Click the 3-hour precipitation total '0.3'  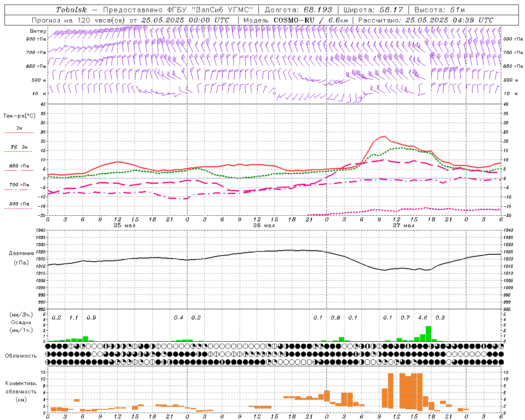click(x=440, y=317)
